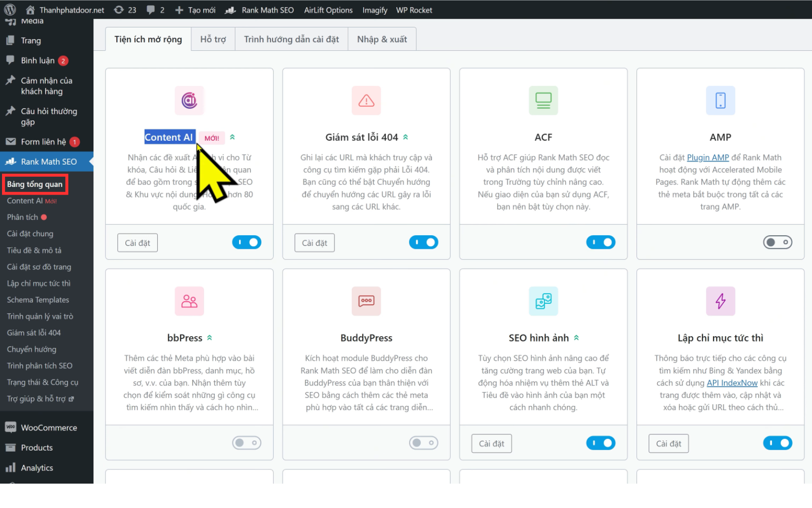Turn on the BuddyPress module switch
This screenshot has height=508, width=812.
[424, 443]
